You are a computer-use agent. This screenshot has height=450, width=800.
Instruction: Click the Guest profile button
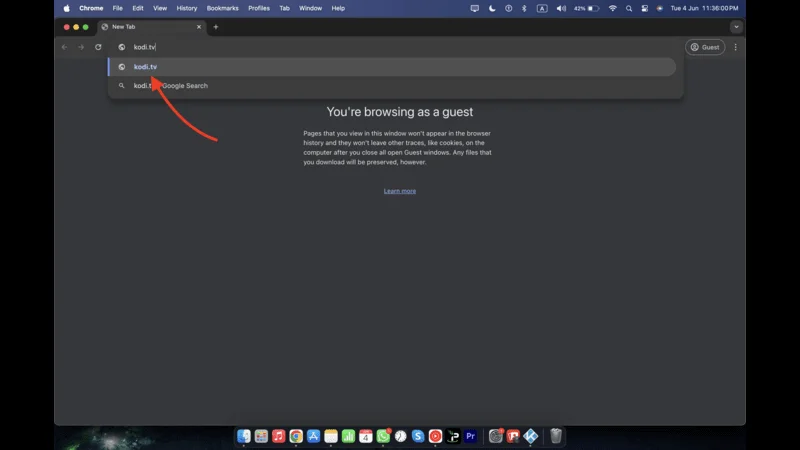pyautogui.click(x=705, y=47)
